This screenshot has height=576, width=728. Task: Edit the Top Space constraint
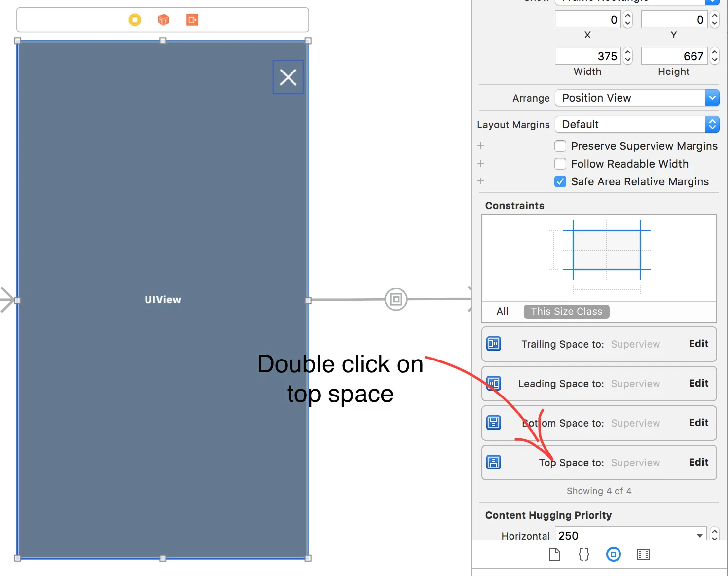point(698,462)
